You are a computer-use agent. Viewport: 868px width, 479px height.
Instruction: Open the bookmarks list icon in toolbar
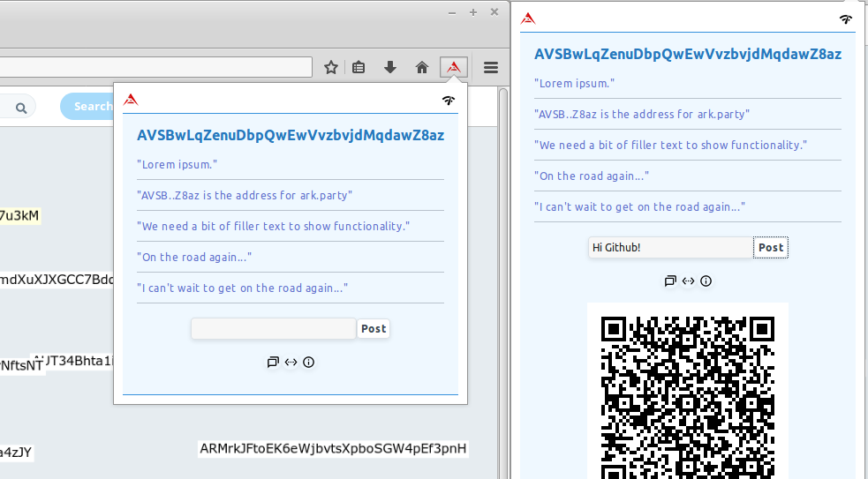tap(359, 67)
